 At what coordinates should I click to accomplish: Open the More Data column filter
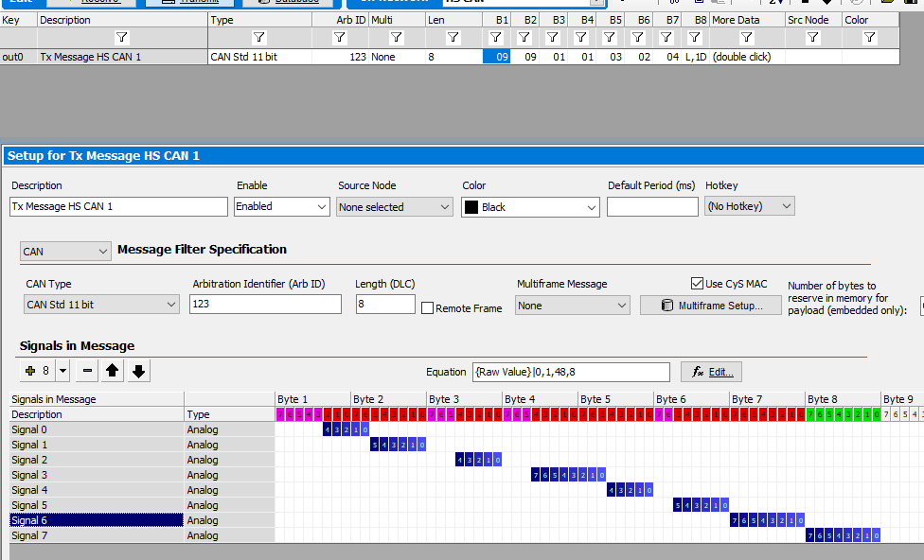(747, 38)
